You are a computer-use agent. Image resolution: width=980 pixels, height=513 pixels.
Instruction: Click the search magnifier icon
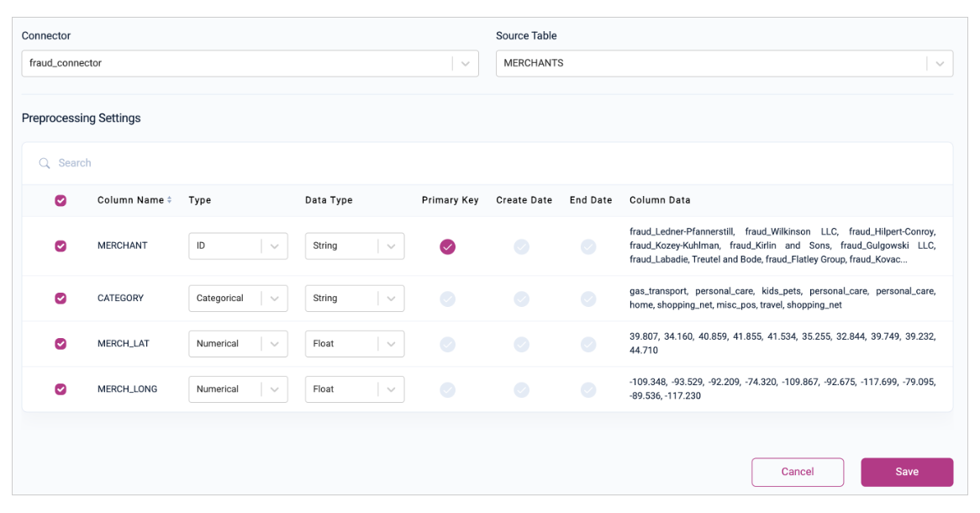pyautogui.click(x=45, y=163)
